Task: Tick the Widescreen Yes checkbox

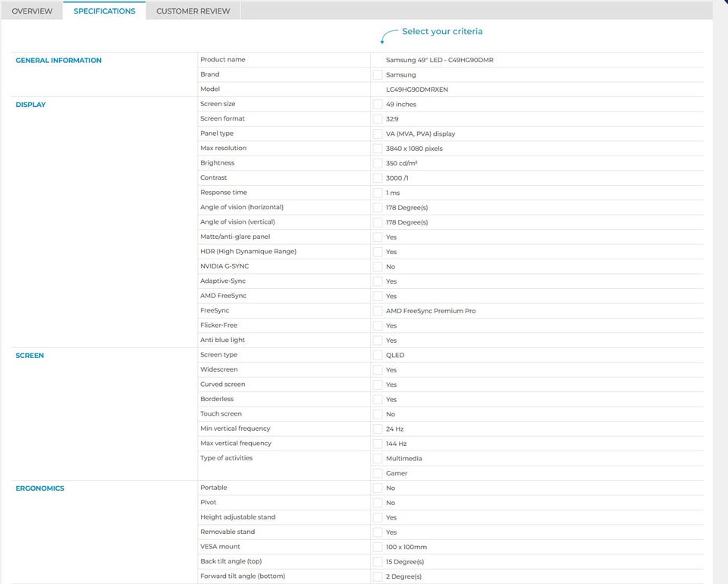Action: pyautogui.click(x=378, y=370)
